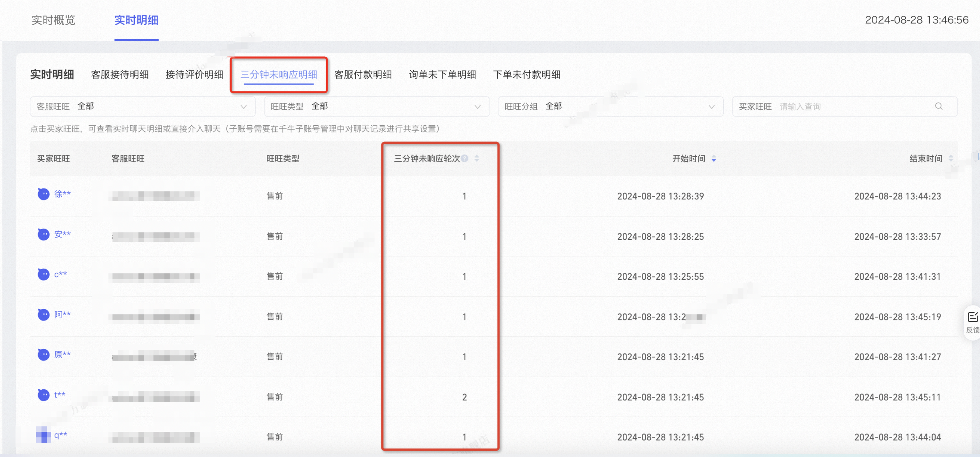
Task: Open the 接待评价明细 sub-tab
Action: coord(194,74)
